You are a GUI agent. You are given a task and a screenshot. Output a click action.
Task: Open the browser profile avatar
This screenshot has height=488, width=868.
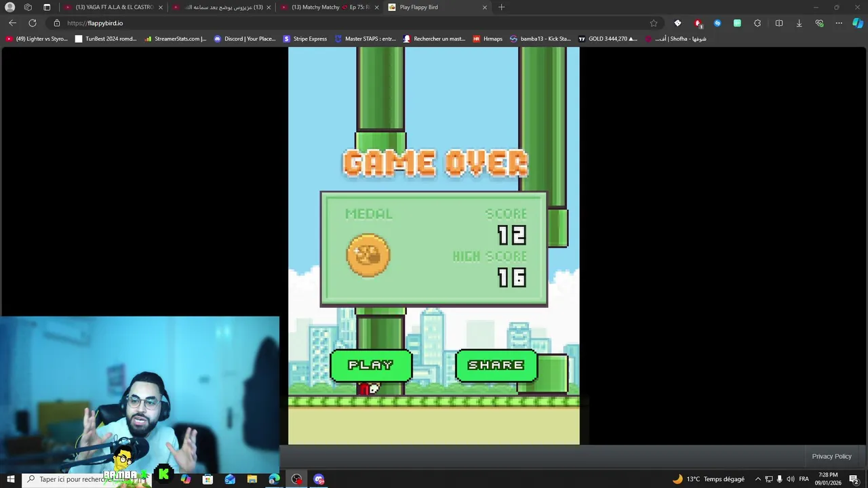click(9, 7)
